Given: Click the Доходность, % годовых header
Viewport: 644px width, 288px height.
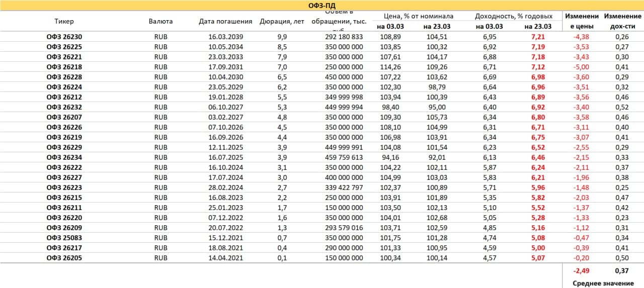Looking at the screenshot, I should (x=514, y=16).
